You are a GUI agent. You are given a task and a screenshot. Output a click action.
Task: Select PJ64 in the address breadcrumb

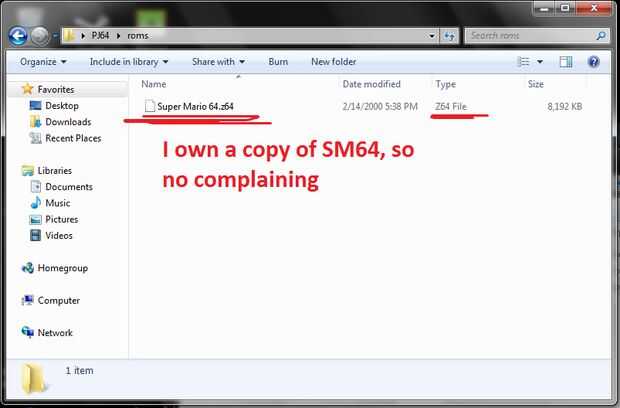tap(100, 36)
